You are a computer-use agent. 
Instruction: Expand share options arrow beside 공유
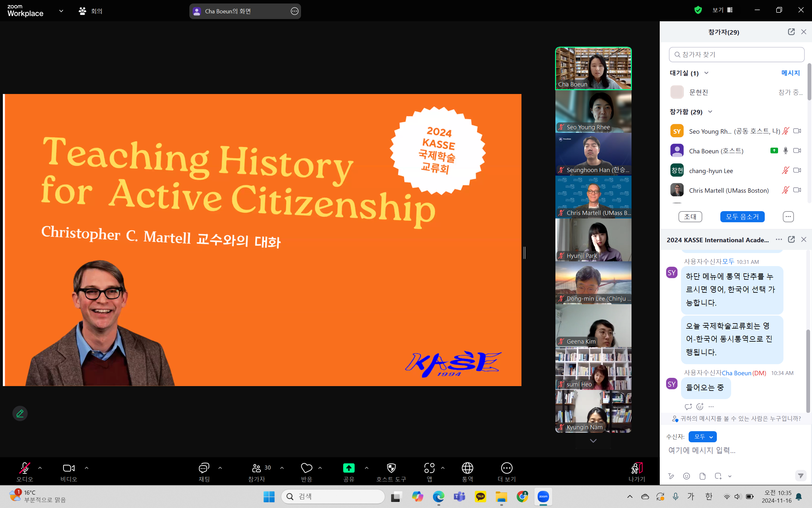(366, 468)
